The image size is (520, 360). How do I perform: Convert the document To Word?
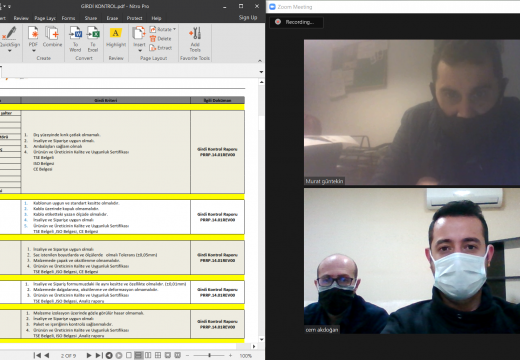(x=75, y=33)
